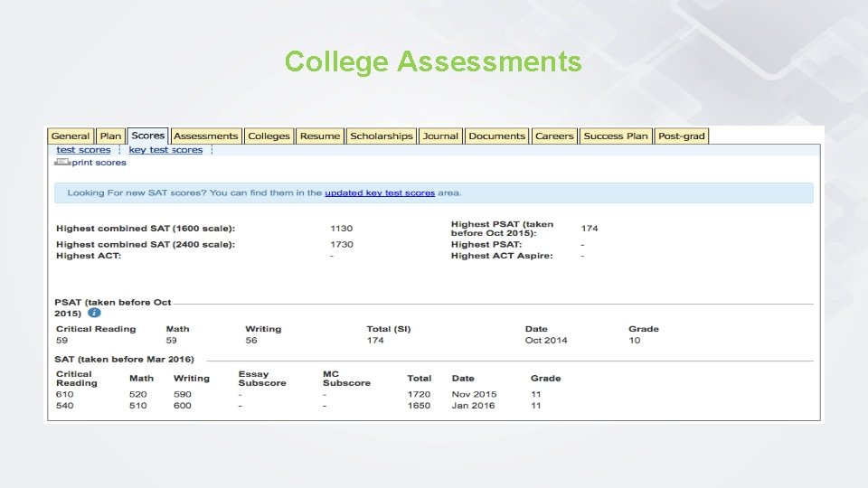Select SAT writing score 600
This screenshot has height=488, width=868.
182,406
